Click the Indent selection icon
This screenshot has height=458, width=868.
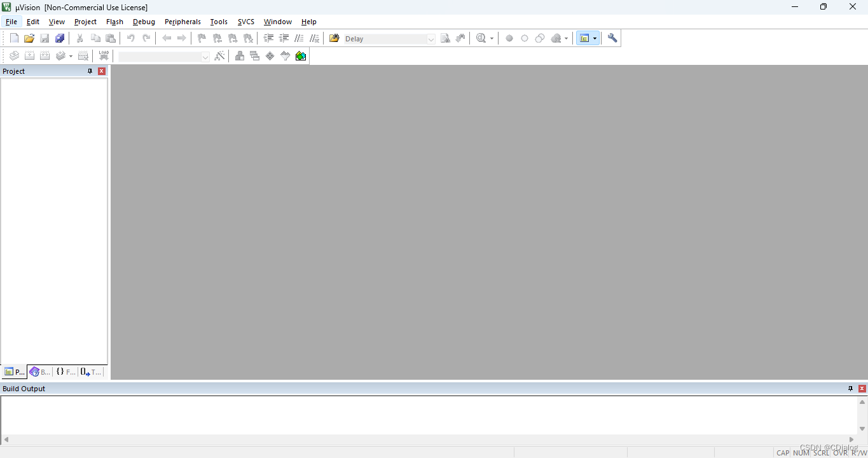[x=268, y=38]
